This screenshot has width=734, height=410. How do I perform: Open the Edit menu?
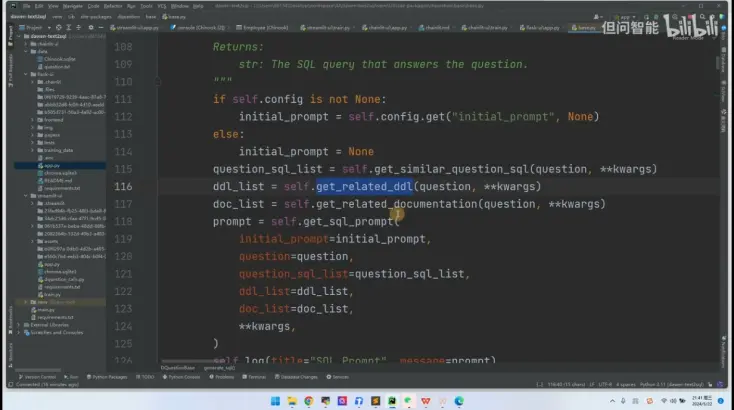pos(39,6)
